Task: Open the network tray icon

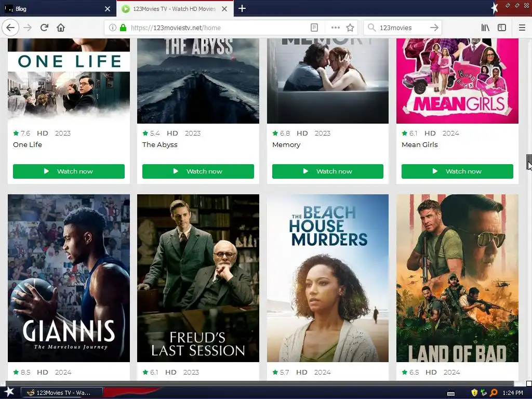Action: coord(484,393)
